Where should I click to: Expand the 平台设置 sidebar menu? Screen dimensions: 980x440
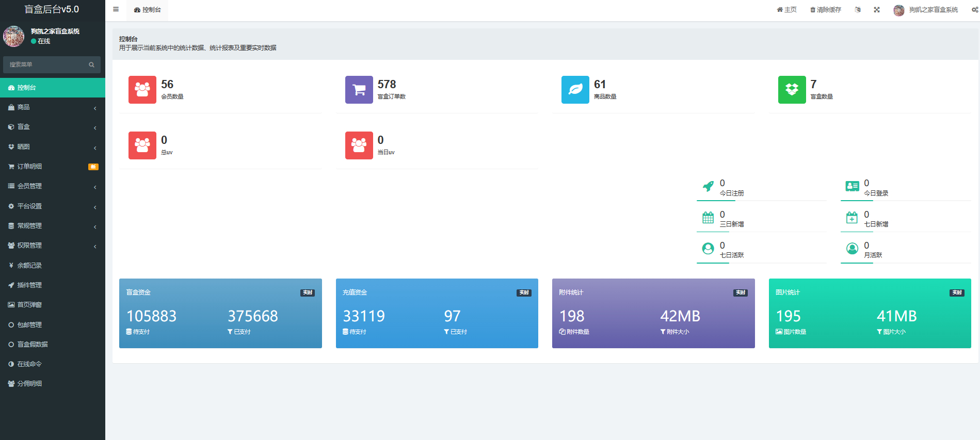point(52,206)
